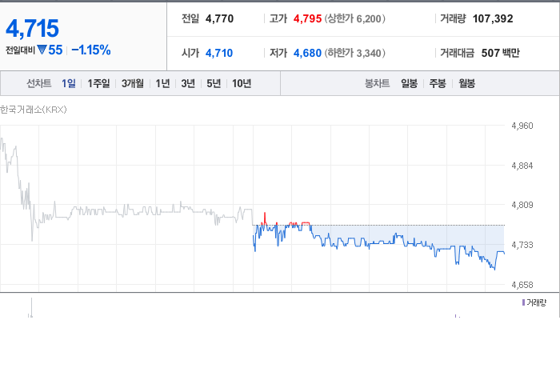Select the 1일 line chart period
Image resolution: width=560 pixels, height=392 pixels.
69,83
